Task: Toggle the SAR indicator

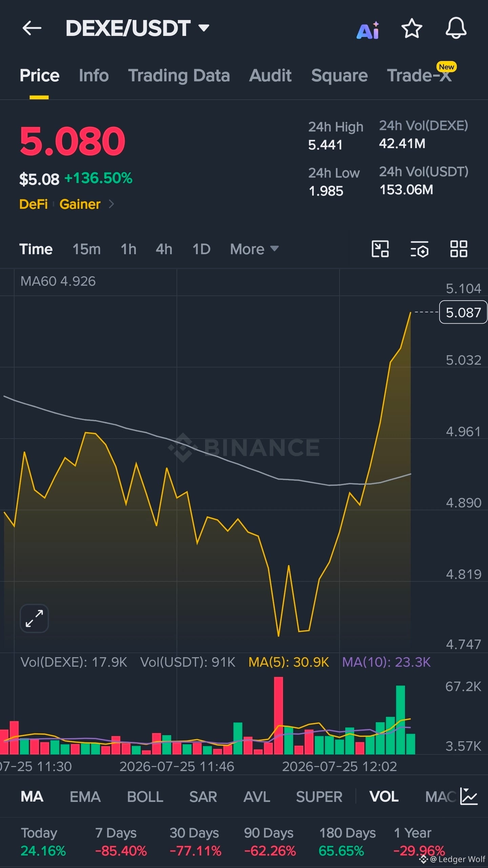Action: 203,796
